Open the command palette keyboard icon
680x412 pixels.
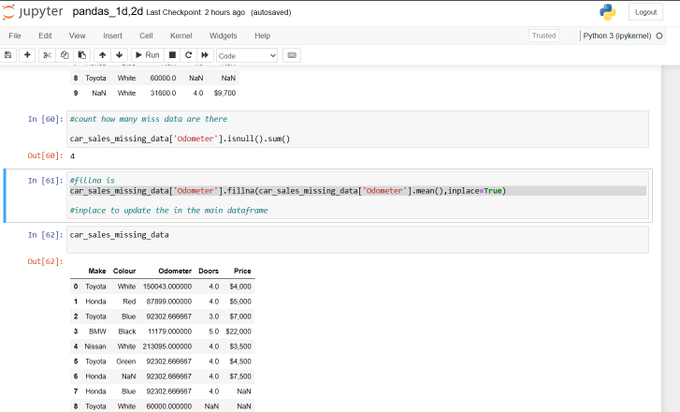[292, 55]
